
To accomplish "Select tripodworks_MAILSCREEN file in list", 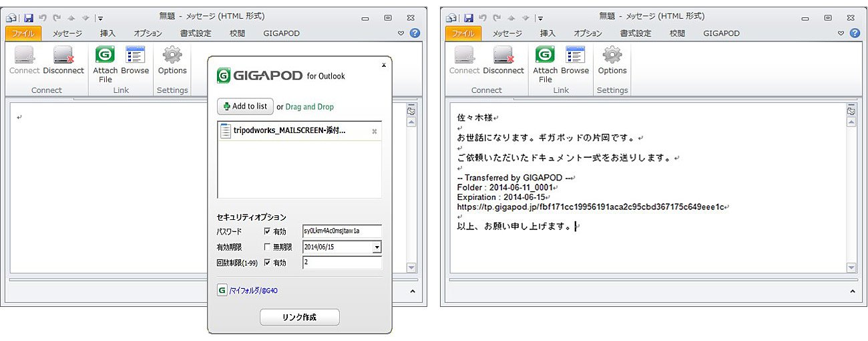I will point(299,131).
